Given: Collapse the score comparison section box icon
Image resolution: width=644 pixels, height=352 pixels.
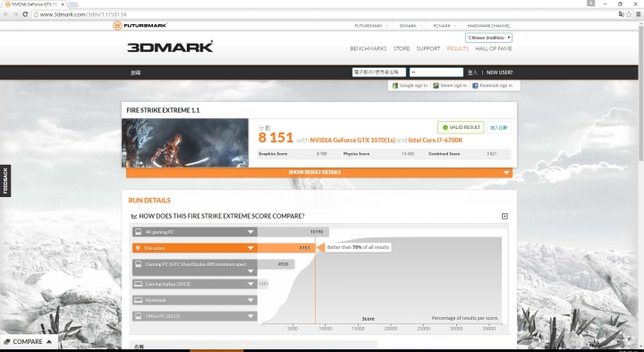Looking at the screenshot, I should [x=504, y=216].
